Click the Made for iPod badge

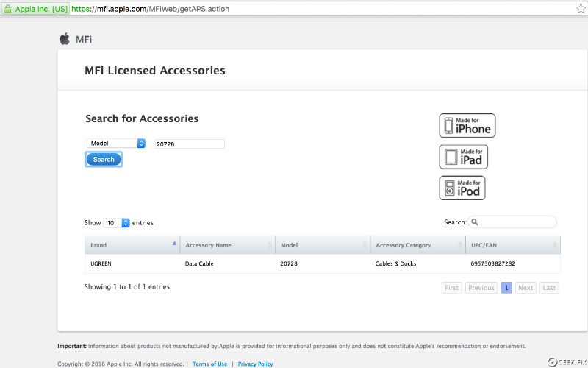coord(462,188)
